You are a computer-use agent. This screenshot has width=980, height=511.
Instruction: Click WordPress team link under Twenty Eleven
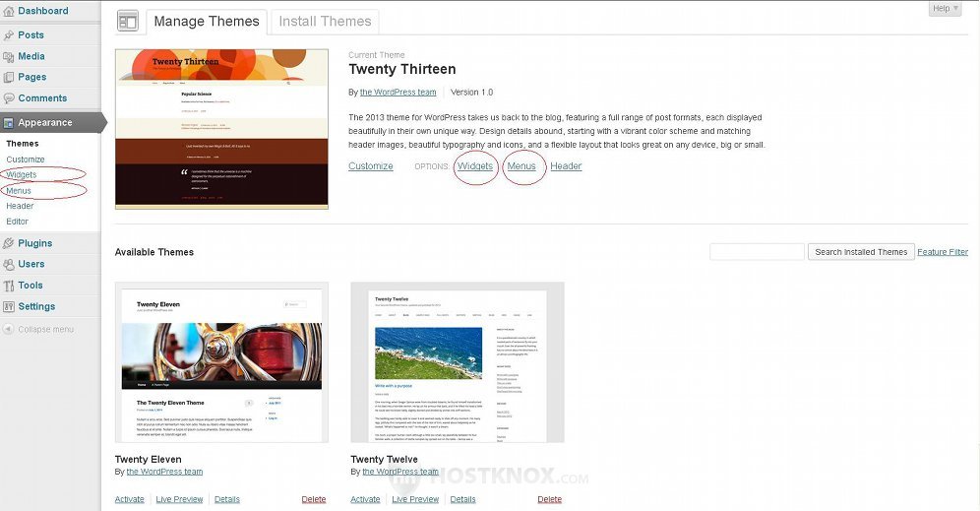click(165, 472)
